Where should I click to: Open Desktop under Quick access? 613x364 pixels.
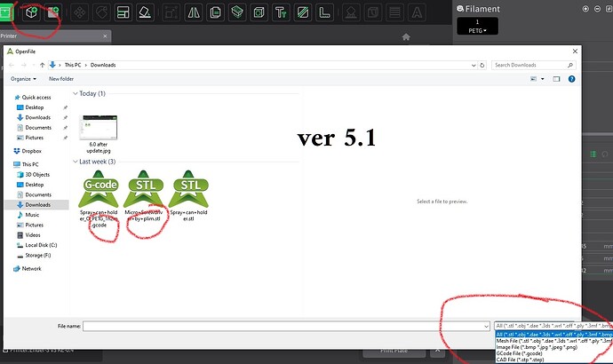[35, 107]
